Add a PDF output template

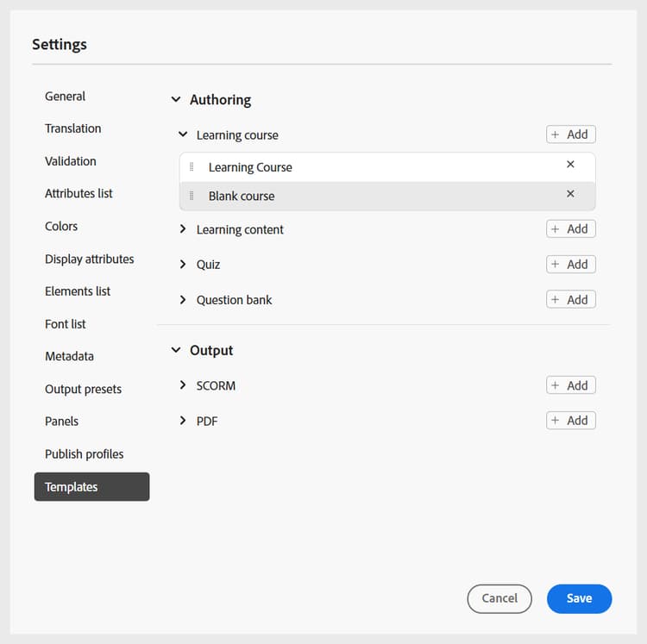(570, 421)
